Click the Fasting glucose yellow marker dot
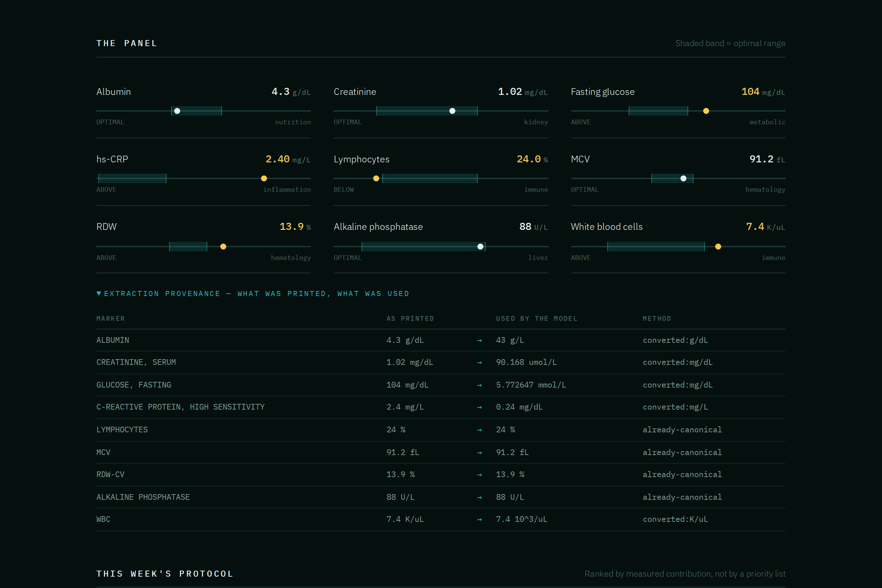 (x=706, y=111)
